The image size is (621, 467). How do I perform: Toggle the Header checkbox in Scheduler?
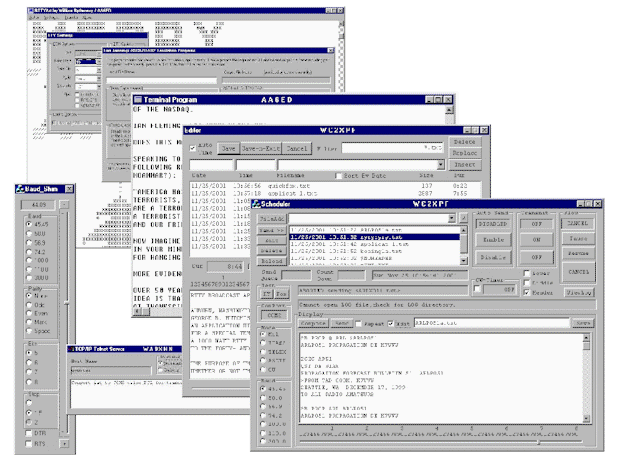pyautogui.click(x=527, y=292)
